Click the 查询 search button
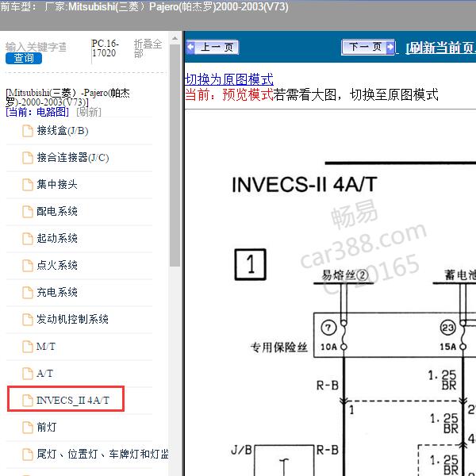Image resolution: width=476 pixels, height=476 pixels. coord(24,58)
